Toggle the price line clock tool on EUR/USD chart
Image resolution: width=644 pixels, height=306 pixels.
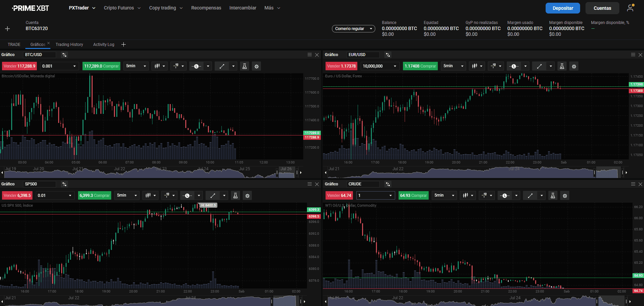514,66
